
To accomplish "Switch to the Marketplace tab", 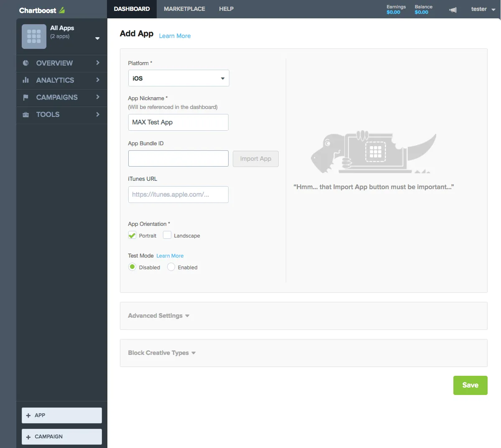I will click(x=184, y=9).
